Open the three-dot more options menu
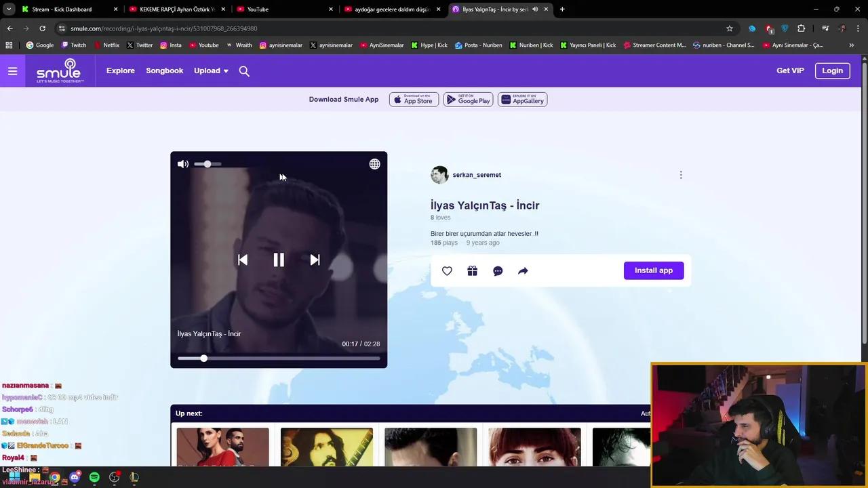 point(681,175)
